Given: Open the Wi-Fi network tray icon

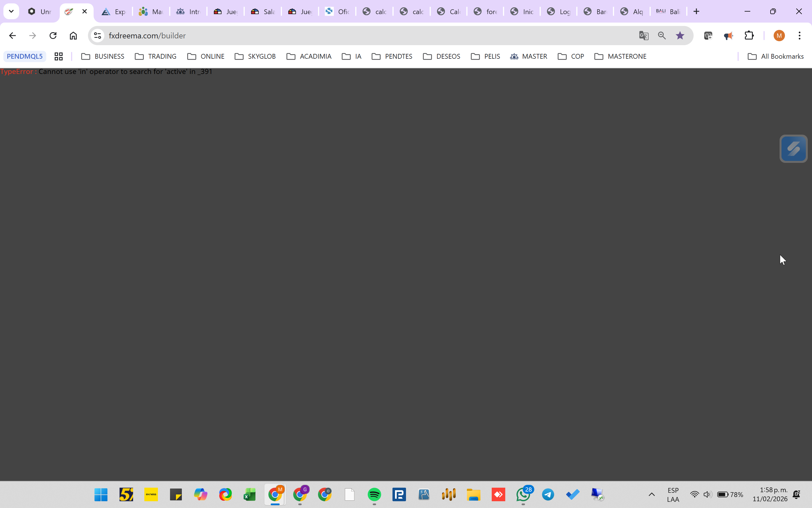Looking at the screenshot, I should [694, 494].
